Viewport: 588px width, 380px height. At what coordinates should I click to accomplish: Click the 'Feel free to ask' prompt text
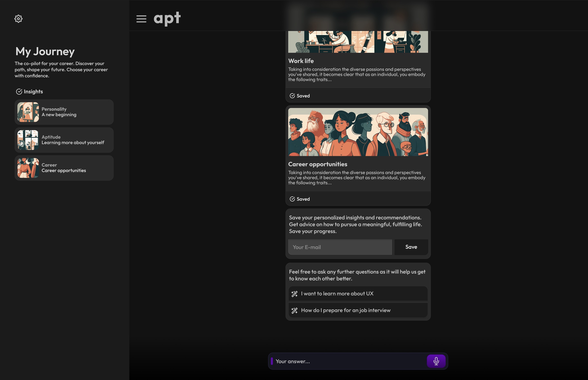tap(357, 275)
